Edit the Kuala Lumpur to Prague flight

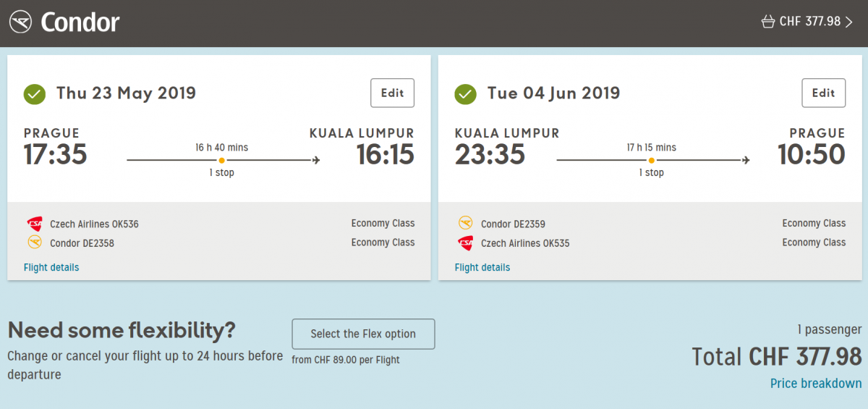(823, 93)
